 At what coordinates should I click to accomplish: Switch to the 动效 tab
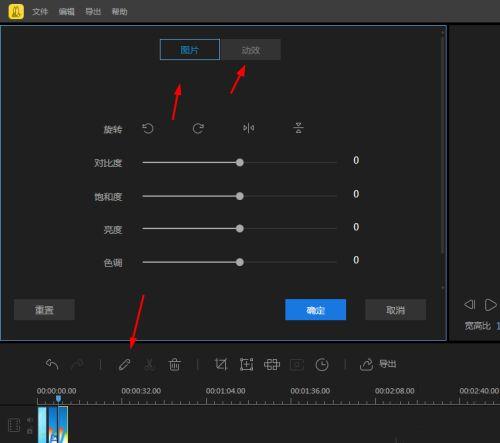[x=251, y=50]
